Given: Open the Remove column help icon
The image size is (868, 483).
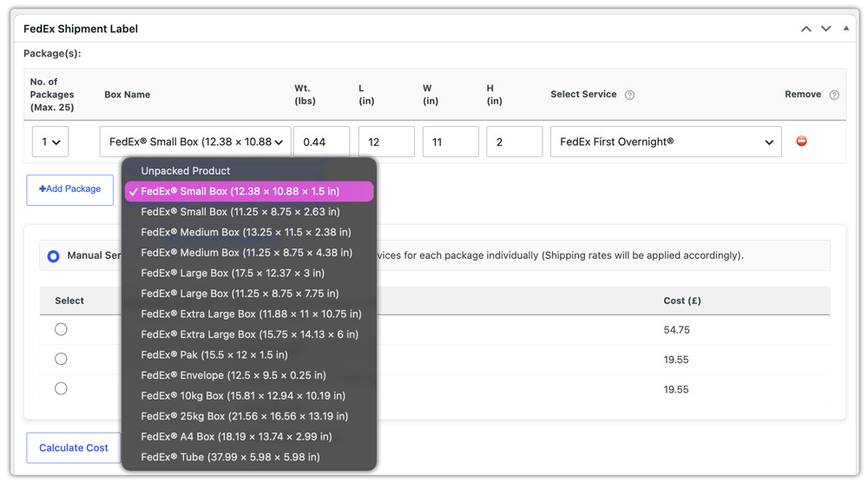Looking at the screenshot, I should point(833,95).
